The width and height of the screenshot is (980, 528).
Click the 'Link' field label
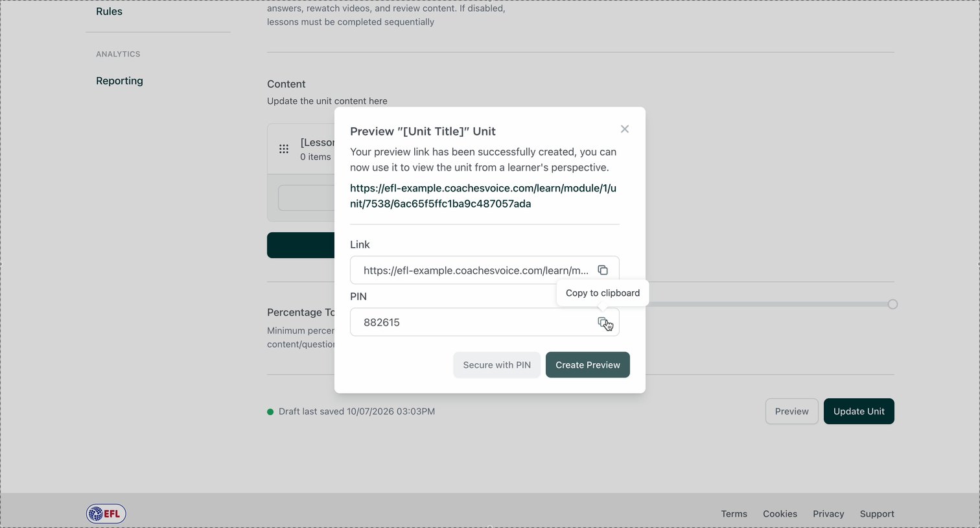pos(360,245)
